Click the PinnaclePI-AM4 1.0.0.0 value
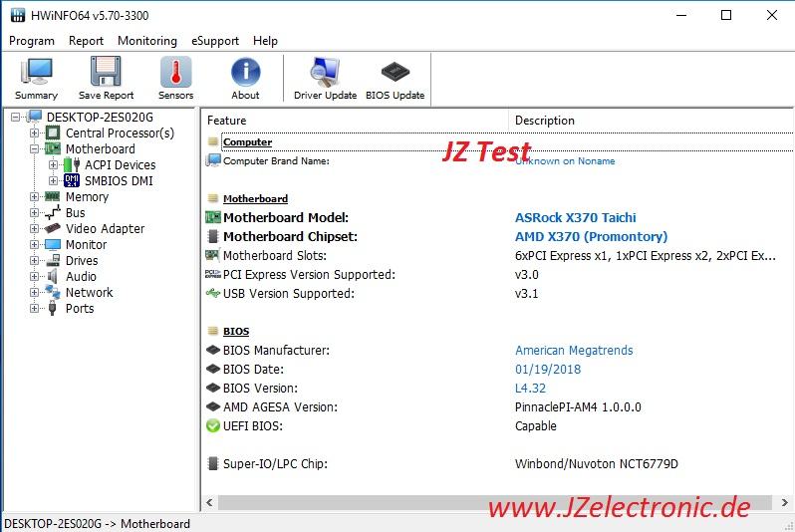Screen dimensions: 795x532 (x=578, y=406)
